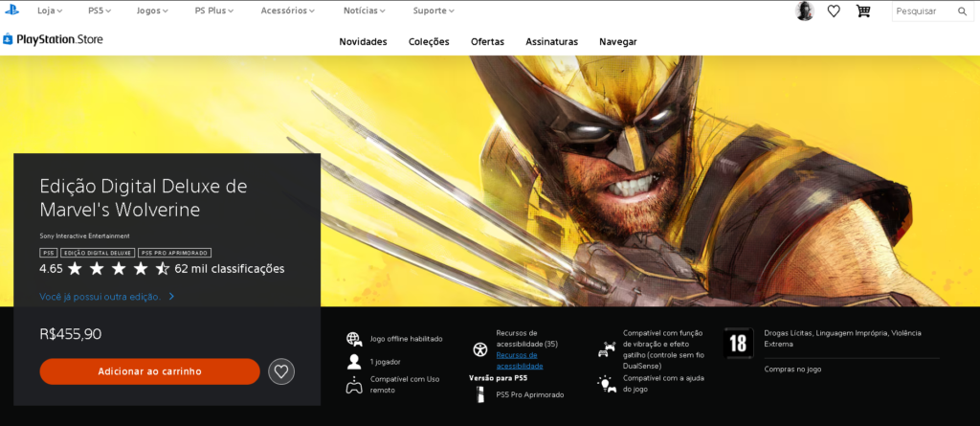
Task: Click the R$455,90 price text
Action: coord(70,334)
